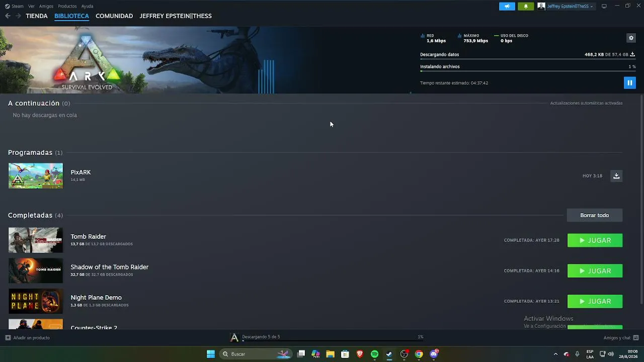Open Discord from the taskbar
Image resolution: width=644 pixels, height=362 pixels.
(434, 354)
